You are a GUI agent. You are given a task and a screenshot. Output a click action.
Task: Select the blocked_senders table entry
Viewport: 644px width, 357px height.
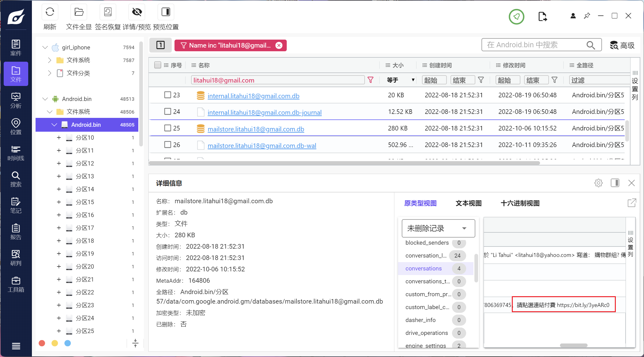point(435,243)
